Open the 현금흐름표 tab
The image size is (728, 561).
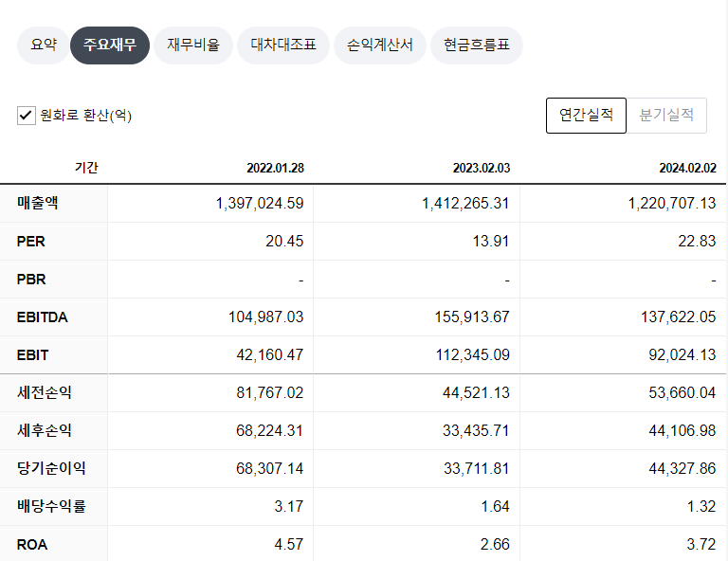click(477, 45)
